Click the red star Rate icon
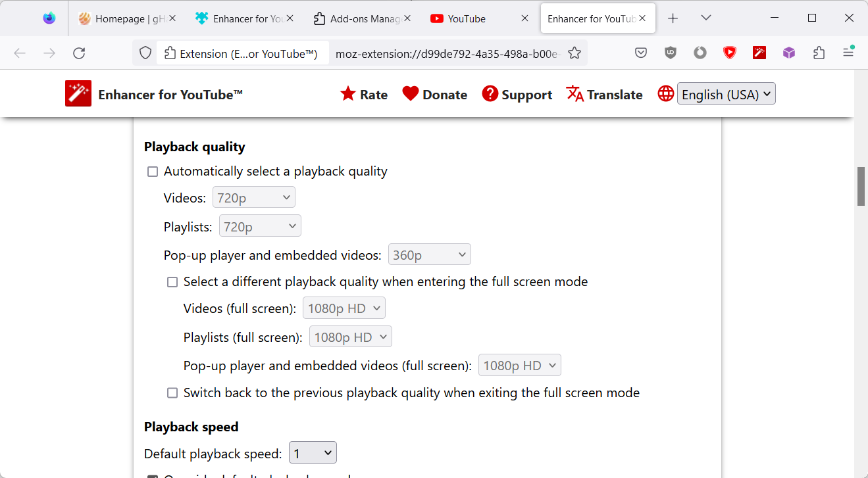Image resolution: width=868 pixels, height=478 pixels. click(348, 93)
